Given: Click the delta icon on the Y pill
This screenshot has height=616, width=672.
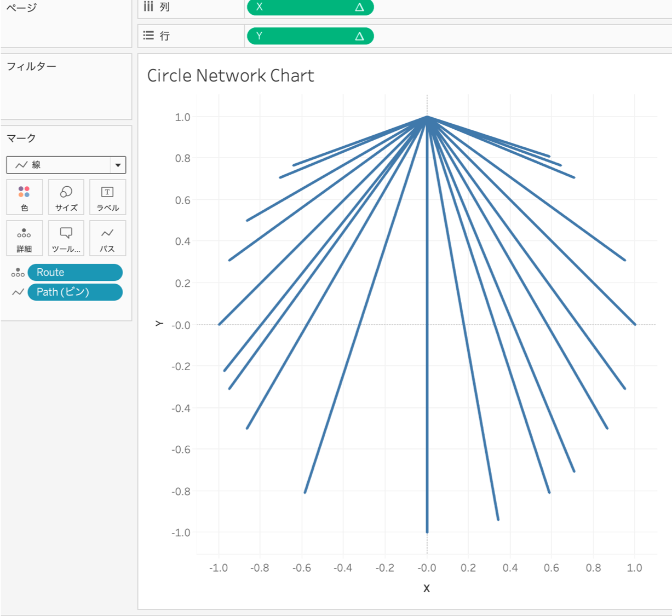Looking at the screenshot, I should point(359,36).
